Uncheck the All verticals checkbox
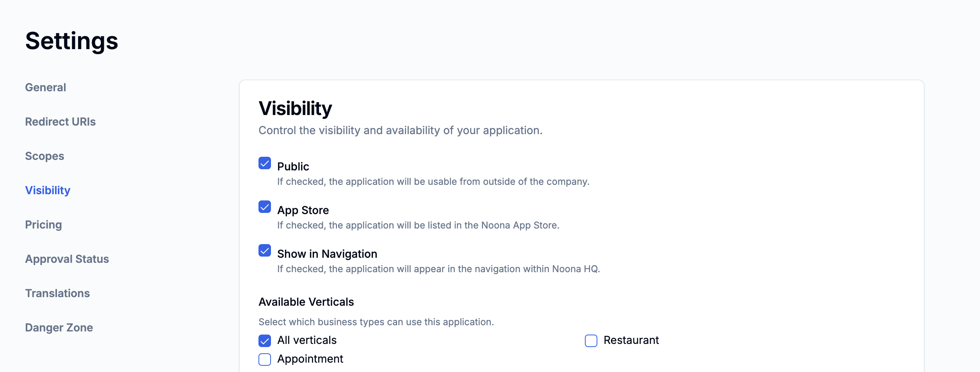980x372 pixels. [x=265, y=341]
